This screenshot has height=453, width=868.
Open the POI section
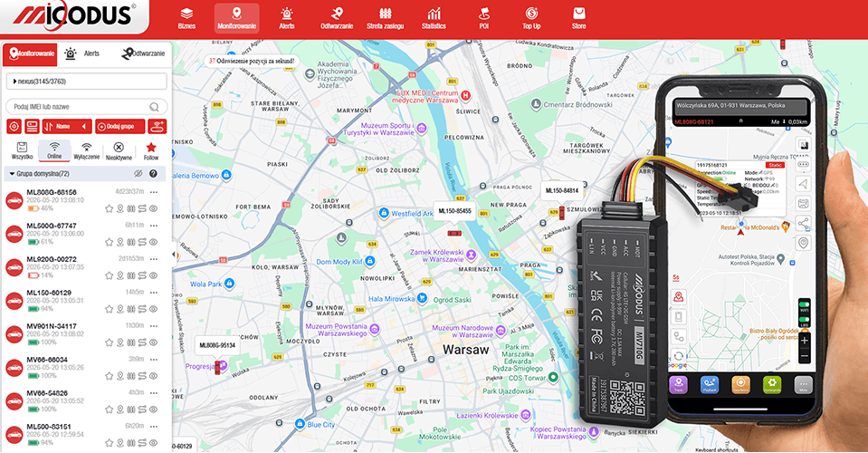[484, 18]
